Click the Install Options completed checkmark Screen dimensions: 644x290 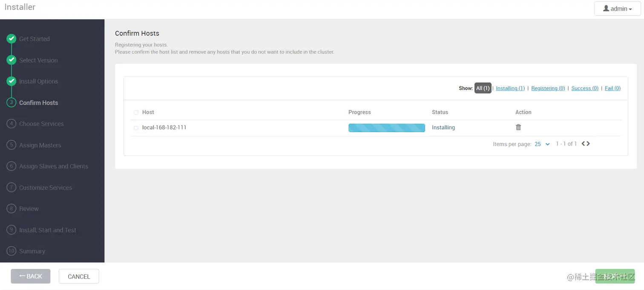pos(11,81)
